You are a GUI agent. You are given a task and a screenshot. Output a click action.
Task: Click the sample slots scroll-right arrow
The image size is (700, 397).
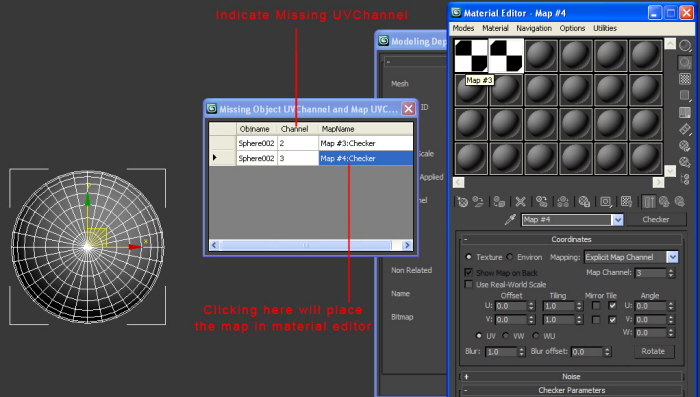click(x=658, y=182)
